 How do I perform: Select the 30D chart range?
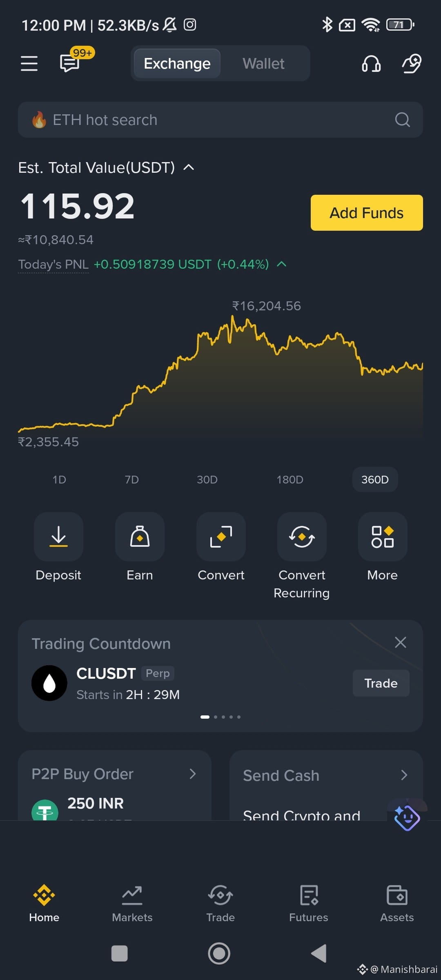click(207, 479)
